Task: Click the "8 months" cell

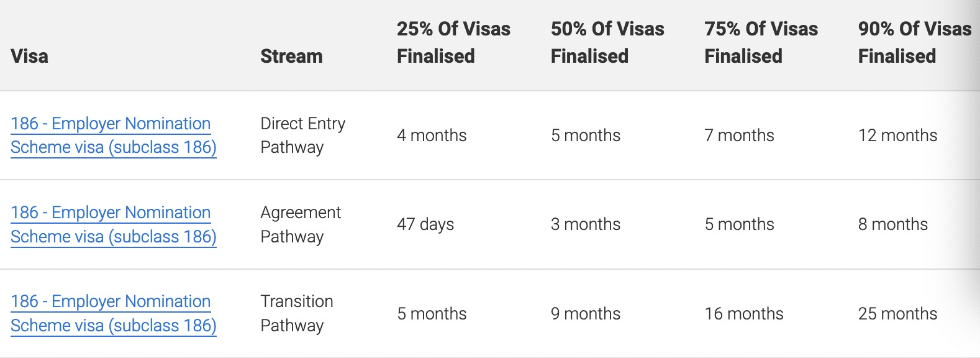Action: [892, 224]
